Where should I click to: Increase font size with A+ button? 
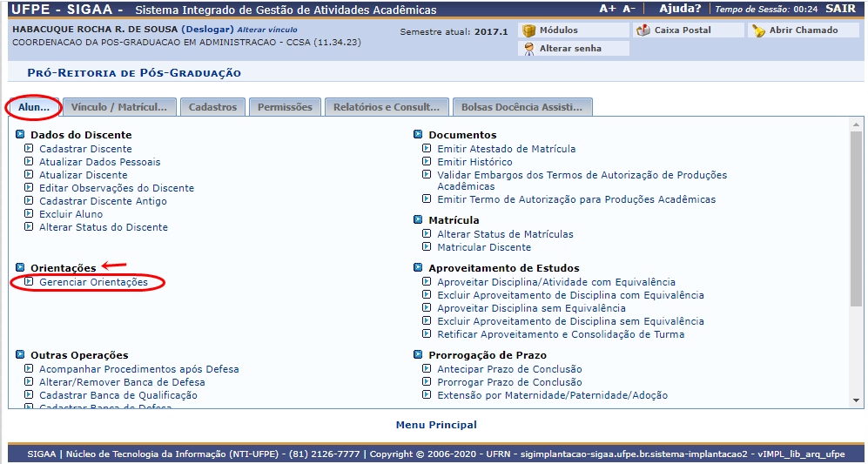tap(608, 9)
